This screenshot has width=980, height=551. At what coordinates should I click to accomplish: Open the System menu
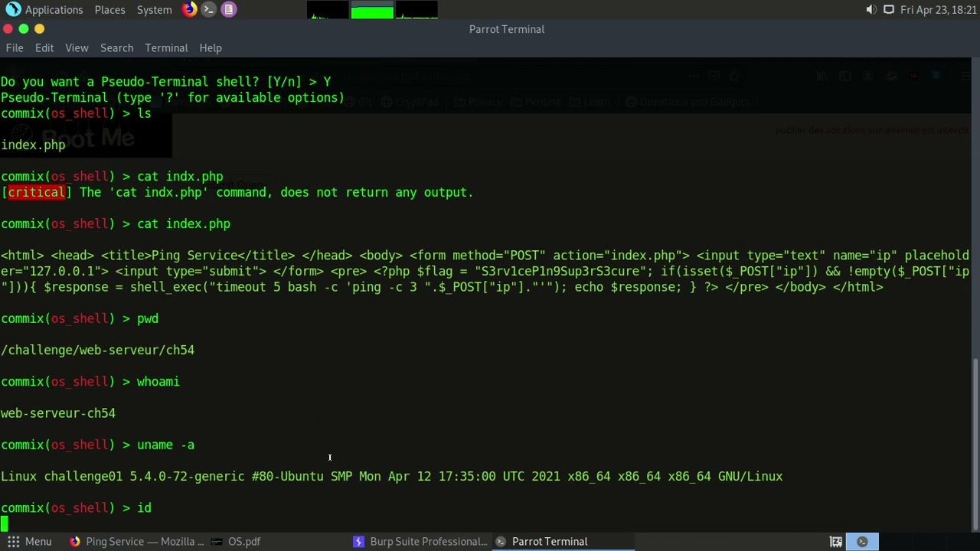pos(154,10)
